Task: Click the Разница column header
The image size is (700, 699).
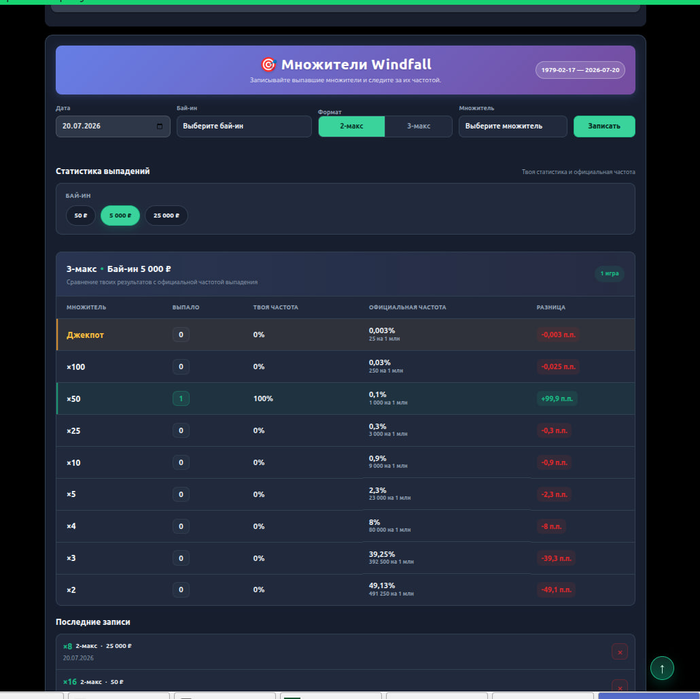Action: click(x=550, y=308)
